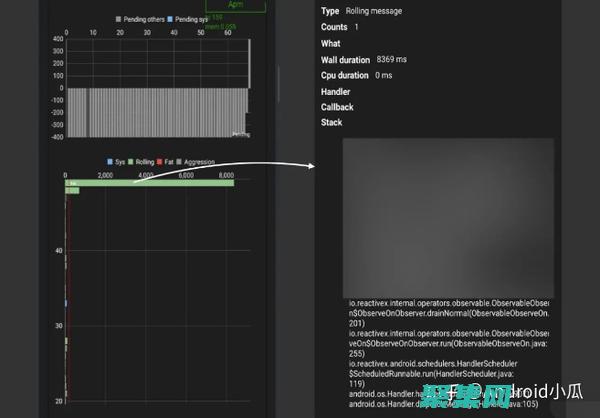Click the Callback label
The image size is (600, 418).
(337, 107)
